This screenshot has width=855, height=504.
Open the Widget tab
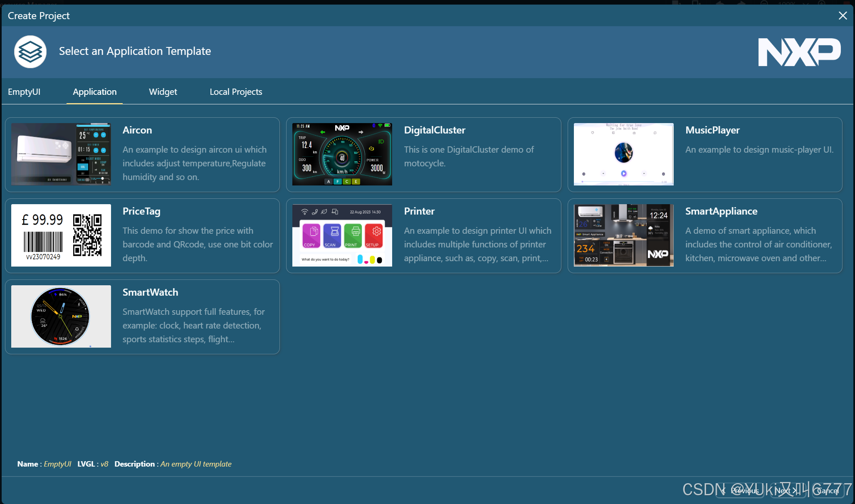[163, 92]
